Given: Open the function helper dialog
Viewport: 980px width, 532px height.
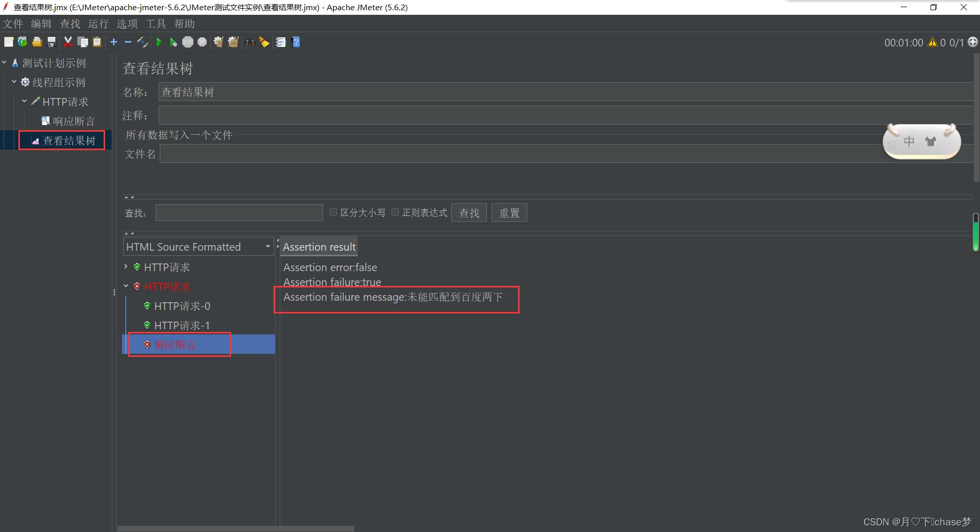Looking at the screenshot, I should click(x=281, y=42).
